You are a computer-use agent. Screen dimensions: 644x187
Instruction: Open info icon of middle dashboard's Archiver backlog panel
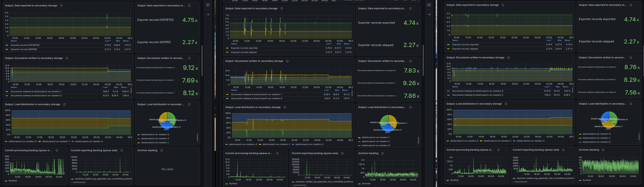pos(382,153)
